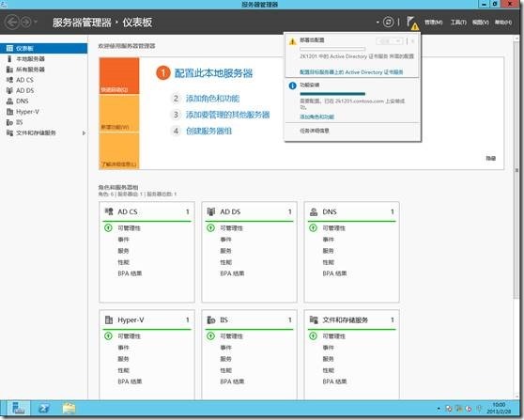Click green status icon in IIS tile
The width and height of the screenshot is (524, 420).
click(x=210, y=336)
